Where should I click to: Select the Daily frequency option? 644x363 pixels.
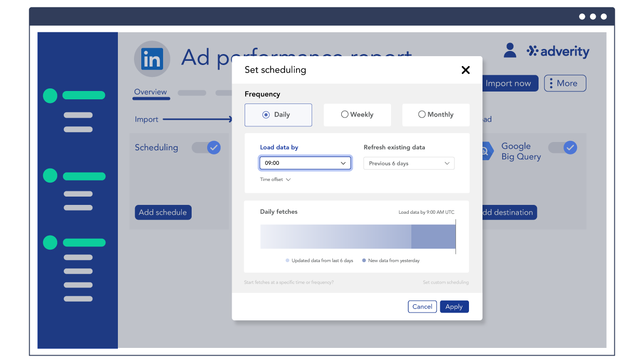click(278, 115)
